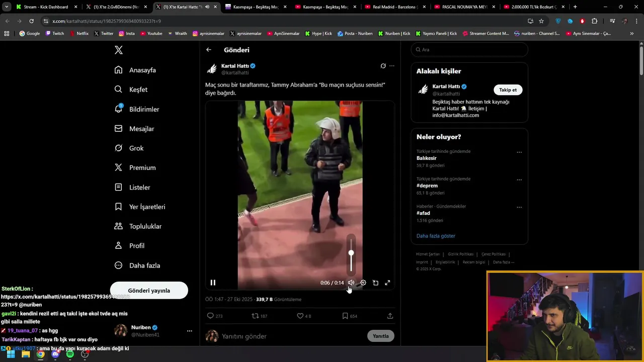644x362 pixels.
Task: Open Discord from taskbar
Action: pyautogui.click(x=55, y=354)
